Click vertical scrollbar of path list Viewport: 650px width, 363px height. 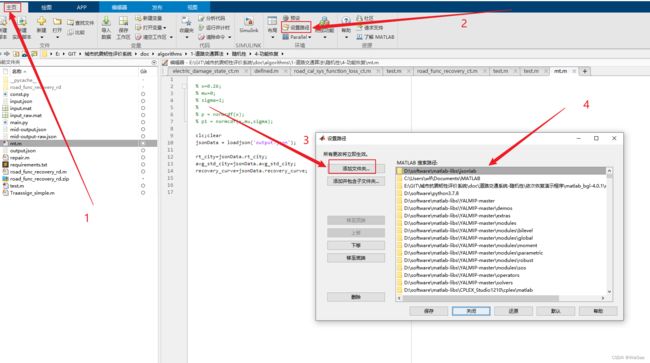(609, 231)
